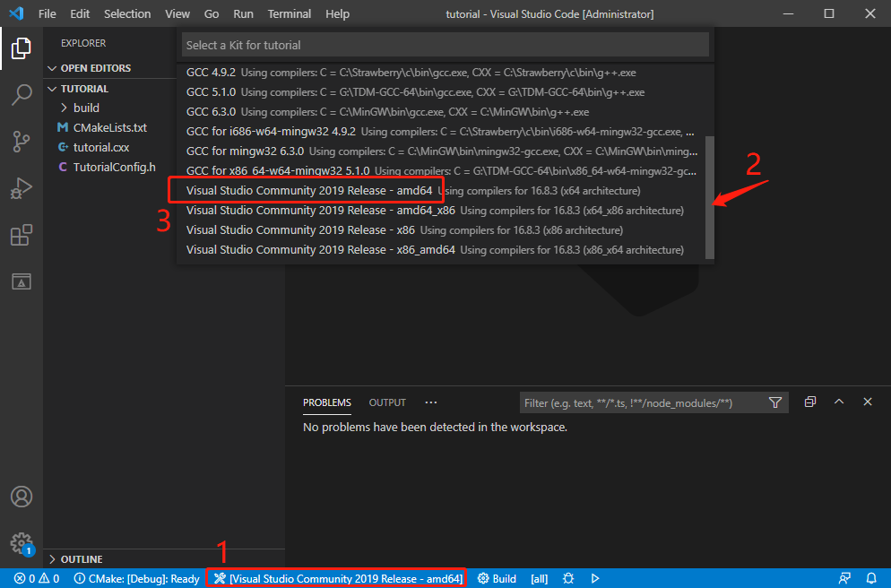
Task: Click CMake: [Debug]: Ready status item
Action: tap(137, 578)
